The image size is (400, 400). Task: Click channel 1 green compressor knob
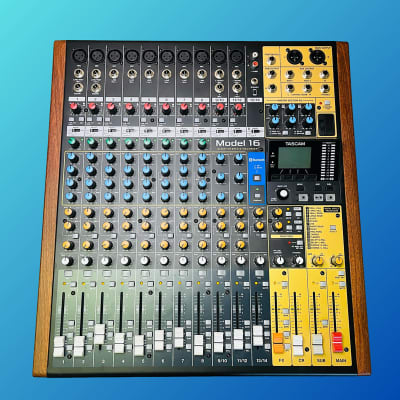[x=72, y=143]
